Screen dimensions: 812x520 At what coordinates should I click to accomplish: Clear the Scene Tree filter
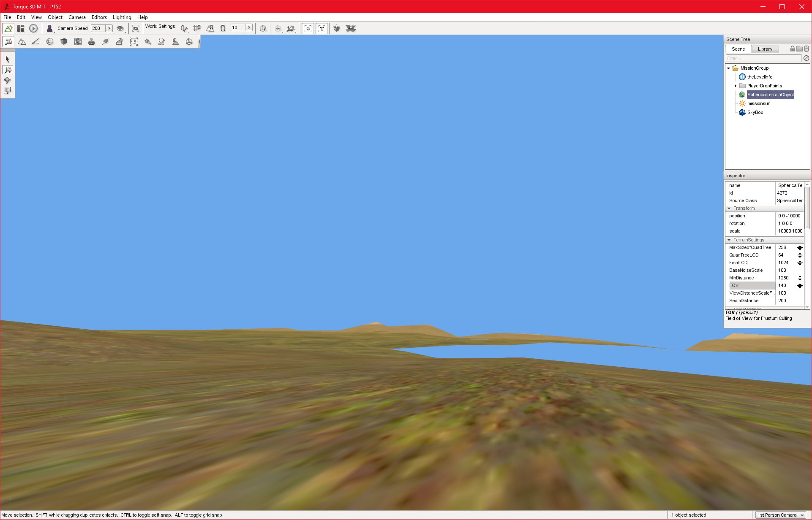point(806,58)
